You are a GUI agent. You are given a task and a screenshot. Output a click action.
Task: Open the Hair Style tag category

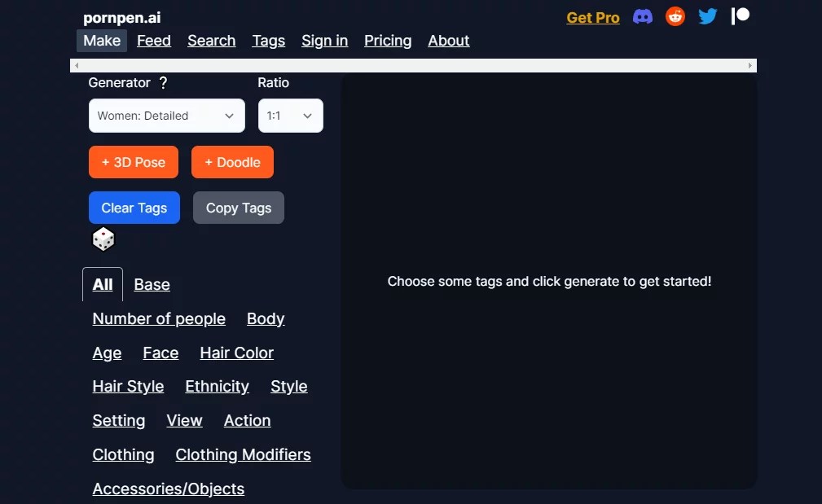pyautogui.click(x=128, y=387)
